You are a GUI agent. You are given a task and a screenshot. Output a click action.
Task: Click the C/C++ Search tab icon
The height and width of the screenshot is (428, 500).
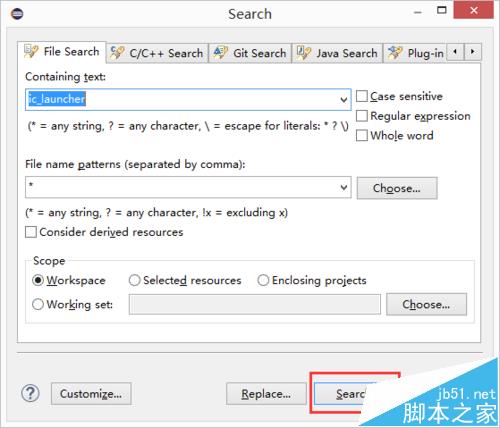117,53
